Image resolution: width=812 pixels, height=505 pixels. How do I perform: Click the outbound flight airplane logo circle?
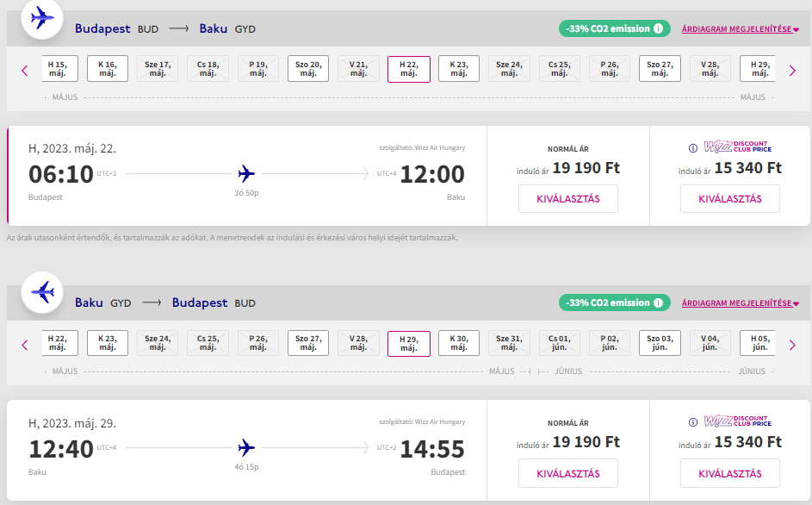[42, 19]
